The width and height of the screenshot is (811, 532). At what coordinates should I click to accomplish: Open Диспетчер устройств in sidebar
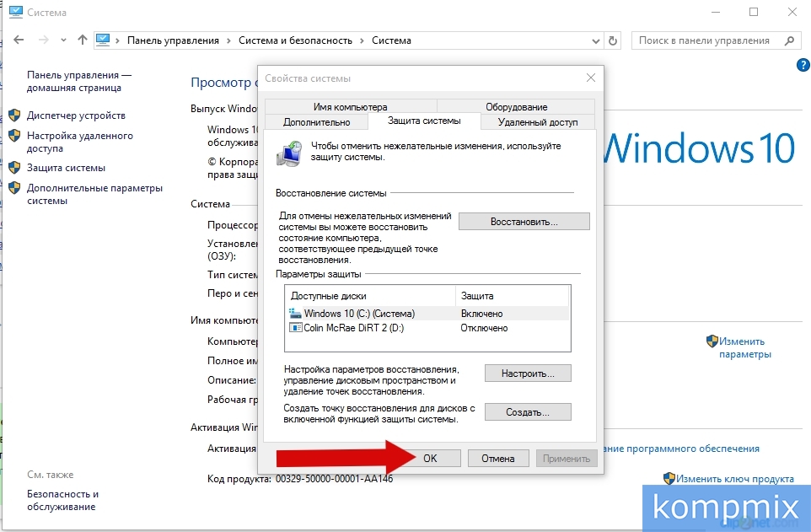pos(76,116)
